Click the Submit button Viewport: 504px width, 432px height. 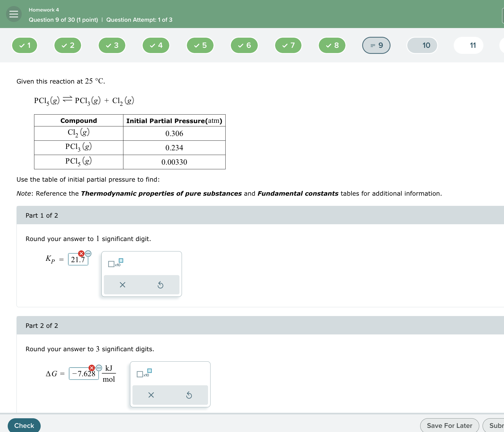click(495, 425)
